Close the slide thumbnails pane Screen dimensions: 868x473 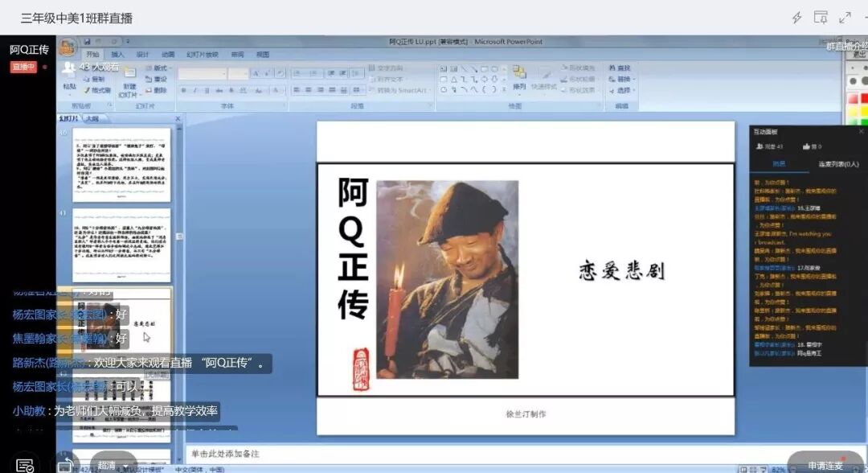(178, 118)
